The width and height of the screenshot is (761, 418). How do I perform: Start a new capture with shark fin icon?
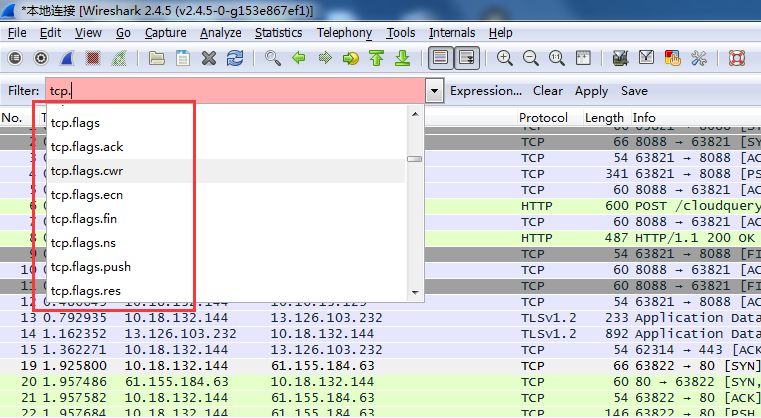coord(67,59)
